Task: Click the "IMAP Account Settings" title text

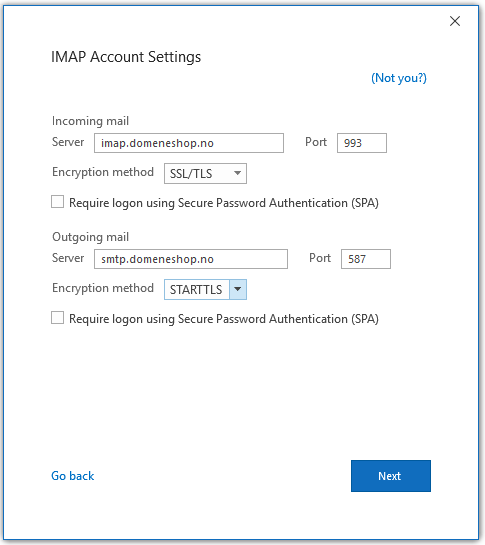Action: coord(126,57)
